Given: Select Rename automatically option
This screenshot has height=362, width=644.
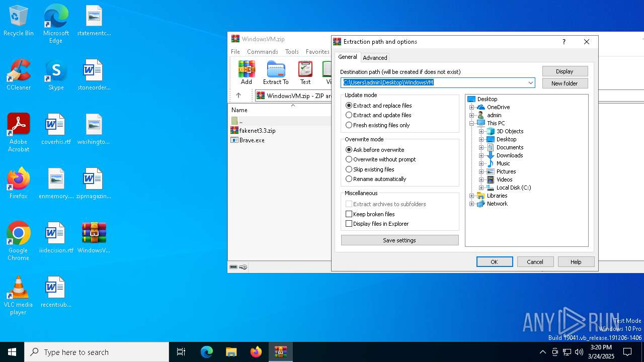Looking at the screenshot, I should (376, 179).
